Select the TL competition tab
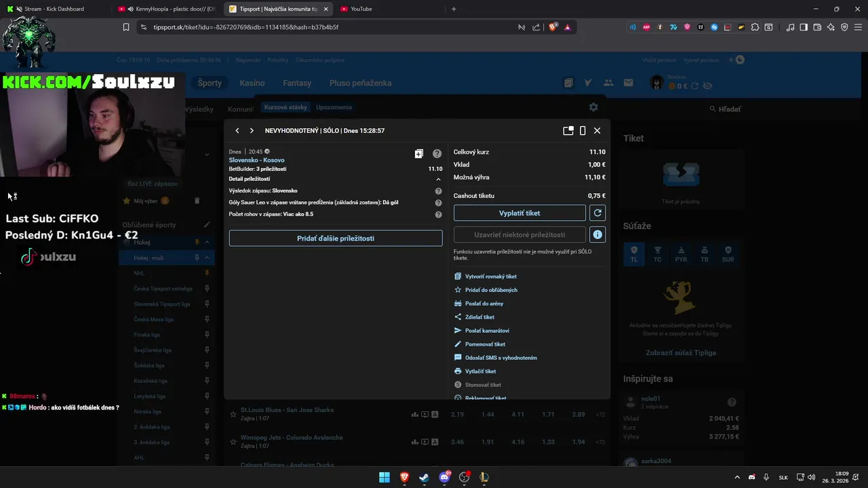This screenshot has height=488, width=868. click(x=634, y=254)
